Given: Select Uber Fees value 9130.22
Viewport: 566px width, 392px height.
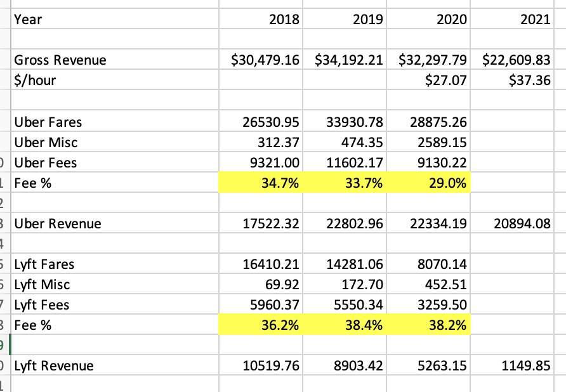Looking at the screenshot, I should click(428, 162).
